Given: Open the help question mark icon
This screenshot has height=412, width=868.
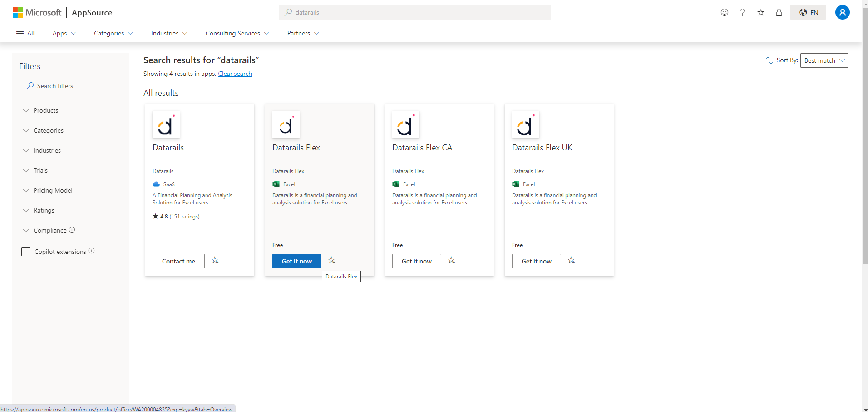Looking at the screenshot, I should (x=743, y=12).
